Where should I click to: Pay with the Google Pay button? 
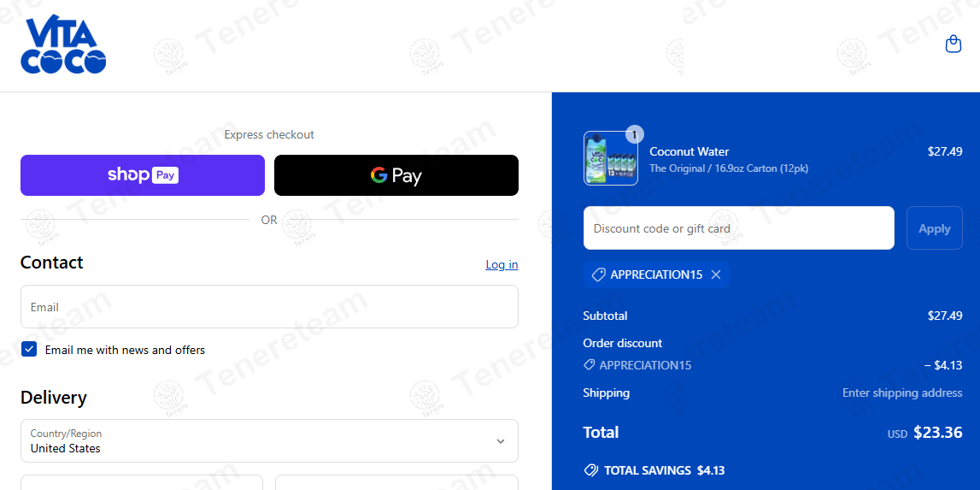pos(396,175)
